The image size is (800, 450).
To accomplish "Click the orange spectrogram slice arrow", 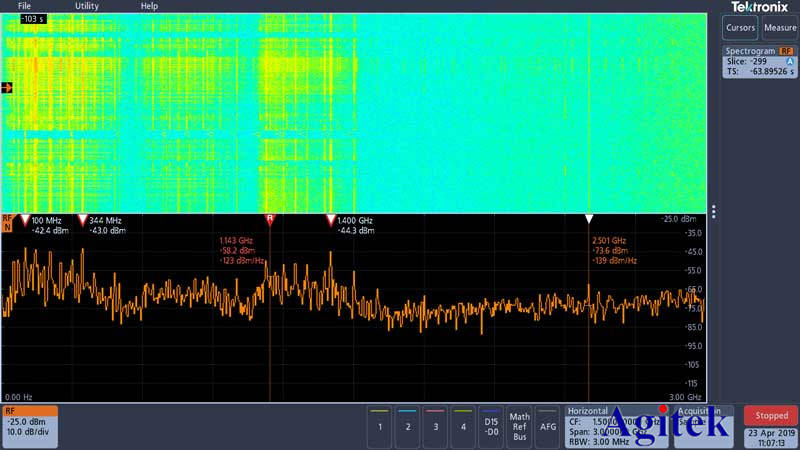I will (7, 88).
